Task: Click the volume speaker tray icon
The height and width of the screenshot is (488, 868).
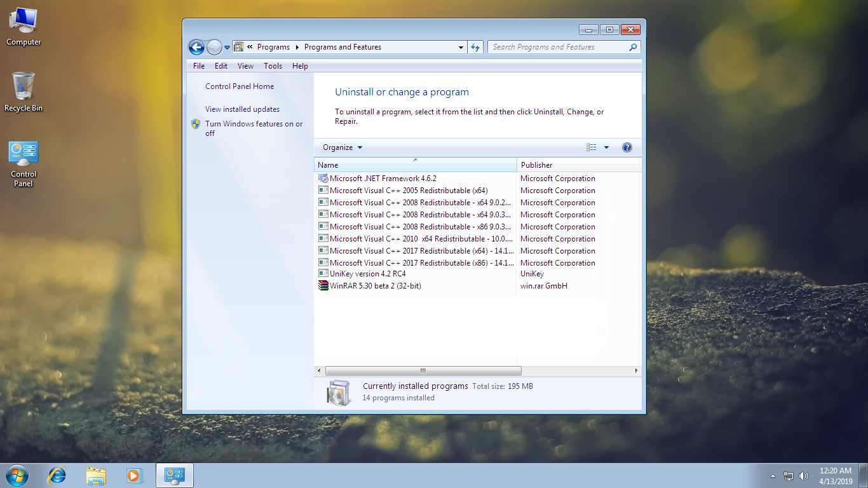Action: (804, 476)
